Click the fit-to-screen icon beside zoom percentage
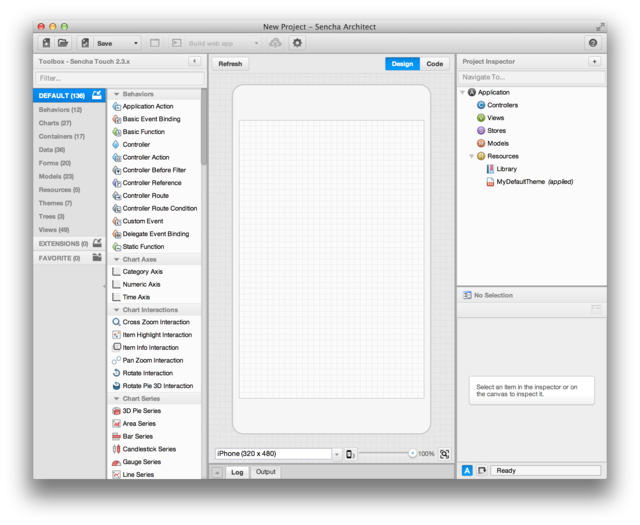 click(x=445, y=454)
